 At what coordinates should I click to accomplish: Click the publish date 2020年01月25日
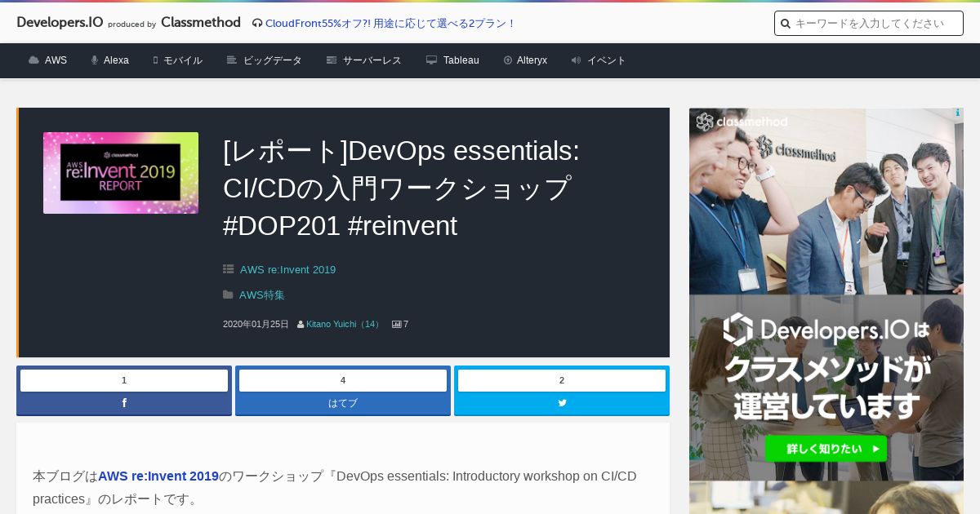(x=256, y=324)
